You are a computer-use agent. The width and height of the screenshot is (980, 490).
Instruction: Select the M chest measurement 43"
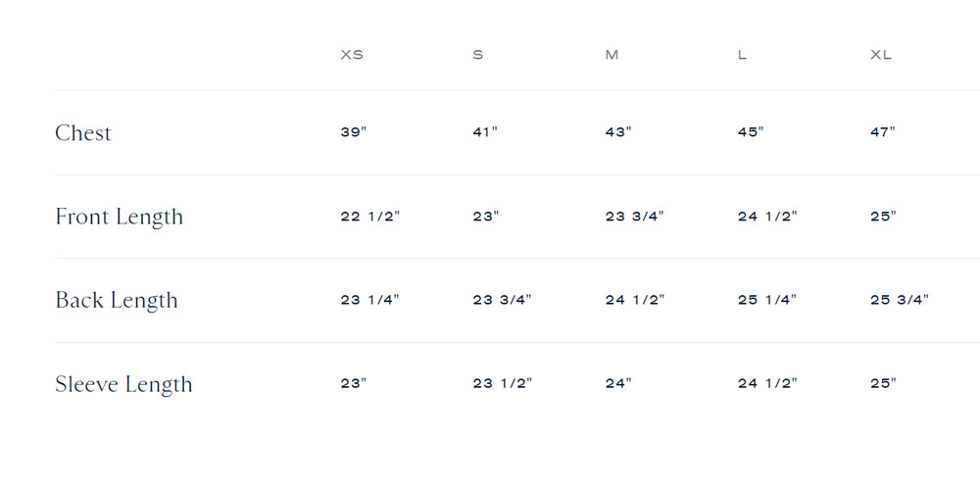pyautogui.click(x=618, y=132)
